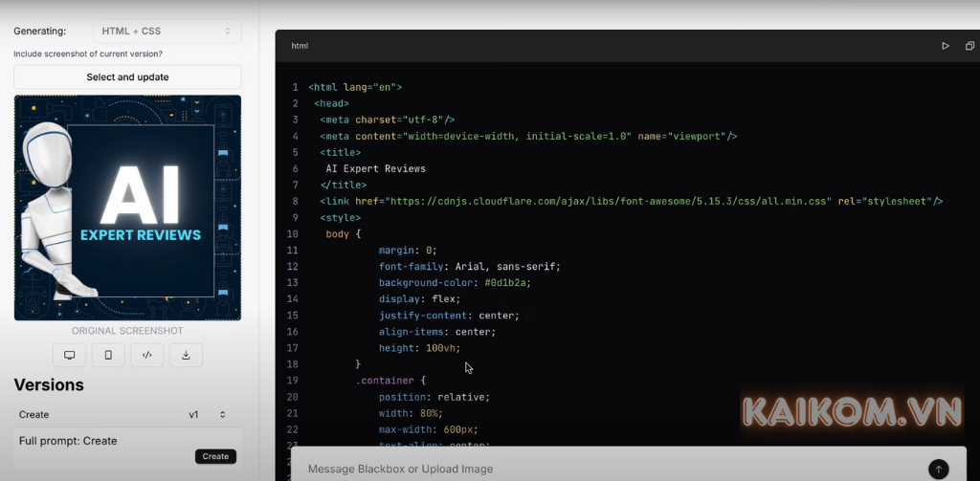Click the align-items: center line
Image resolution: width=980 pixels, height=481 pixels.
click(x=437, y=332)
